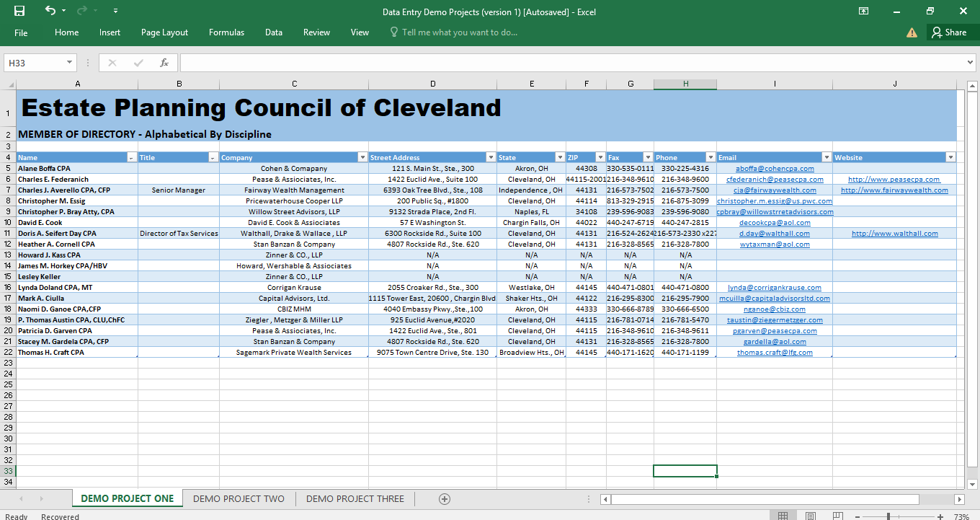Viewport: 980px width, 520px height.
Task: Select column H header
Action: point(685,84)
